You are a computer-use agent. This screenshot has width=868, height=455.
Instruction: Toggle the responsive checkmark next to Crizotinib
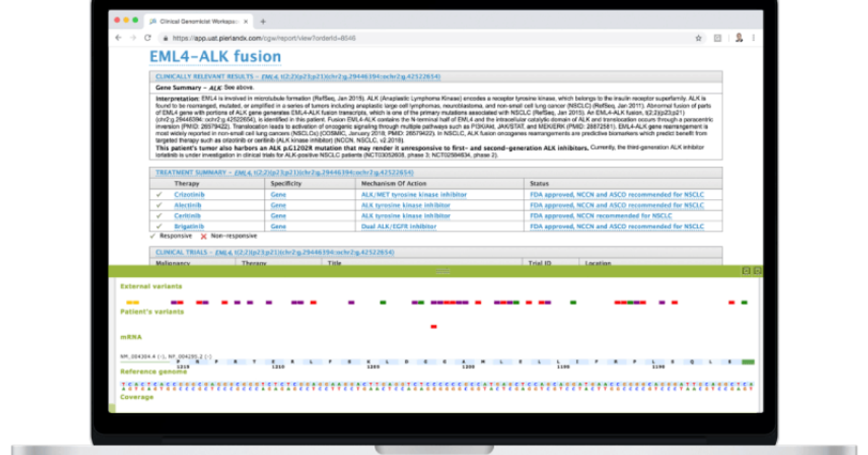158,195
